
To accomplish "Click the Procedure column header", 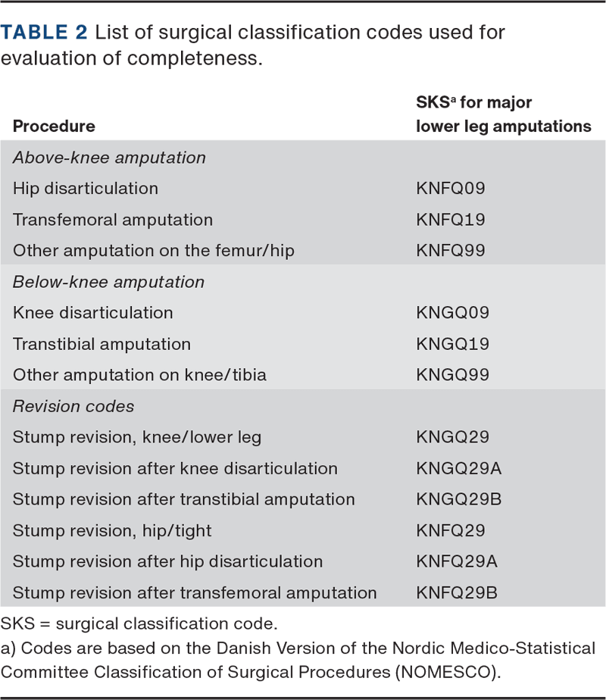I will point(54,126).
